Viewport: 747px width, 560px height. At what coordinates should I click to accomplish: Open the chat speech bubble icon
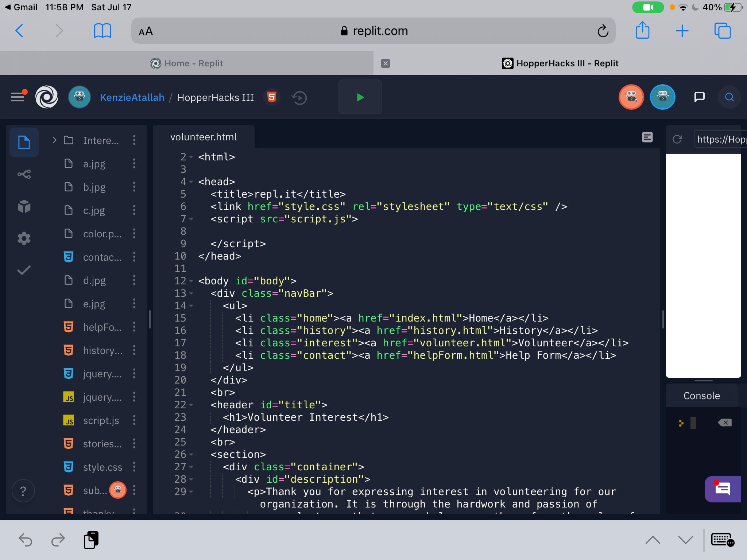[x=699, y=97]
